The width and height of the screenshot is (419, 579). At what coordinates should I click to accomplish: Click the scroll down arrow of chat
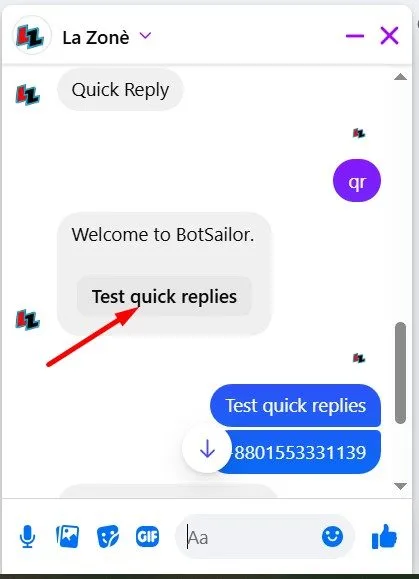(400, 486)
